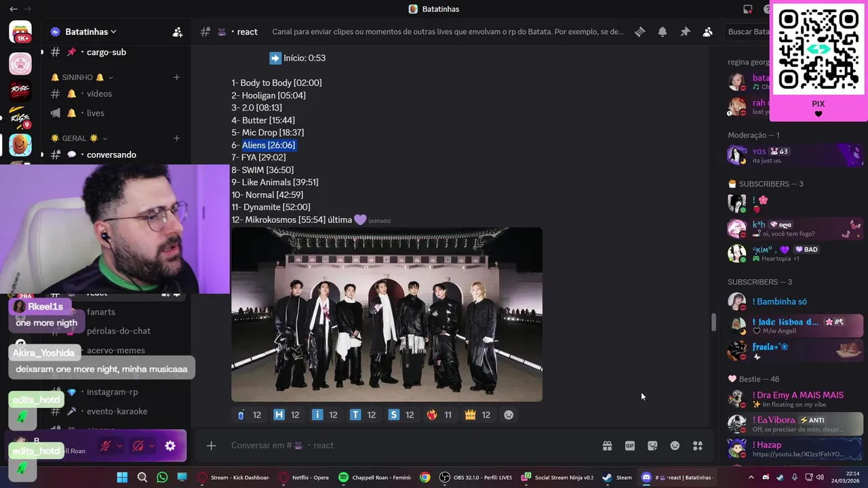Image resolution: width=868 pixels, height=488 pixels.
Task: Open notification settings bell in channel header
Action: coord(663,32)
